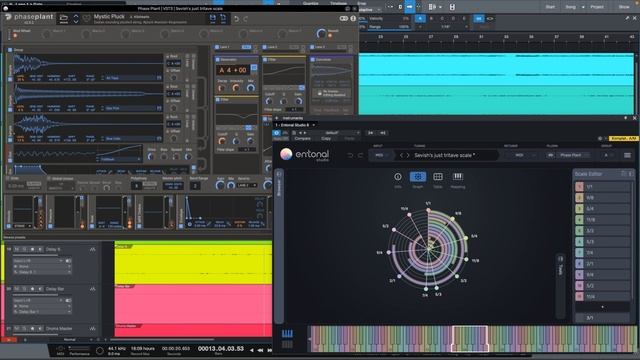This screenshot has height=360, width=640.
Task: Toggle the Convolver effect enable box
Action: 313,60
